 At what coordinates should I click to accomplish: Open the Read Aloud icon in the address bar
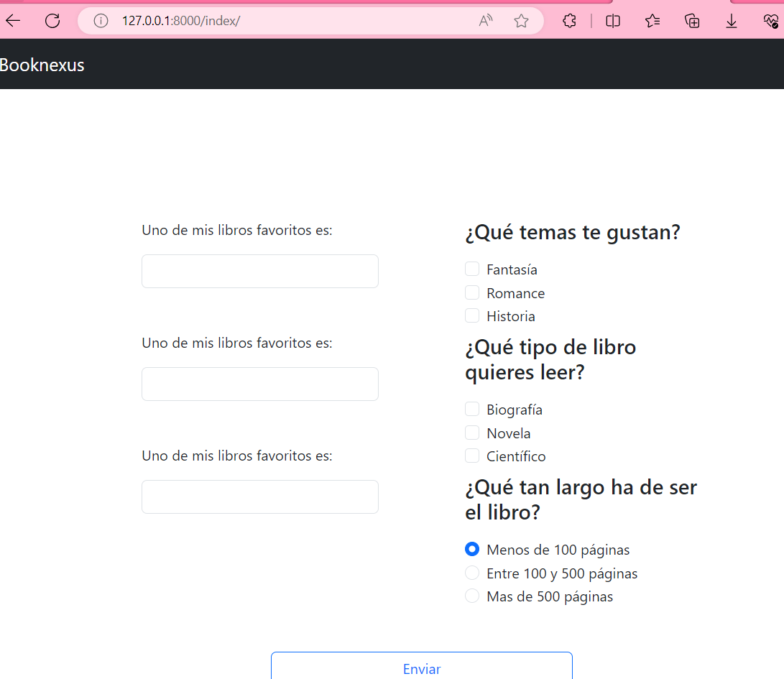(x=486, y=21)
